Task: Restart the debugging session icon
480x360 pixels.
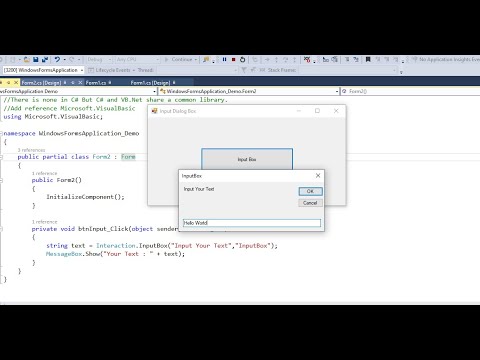Action: (x=242, y=60)
